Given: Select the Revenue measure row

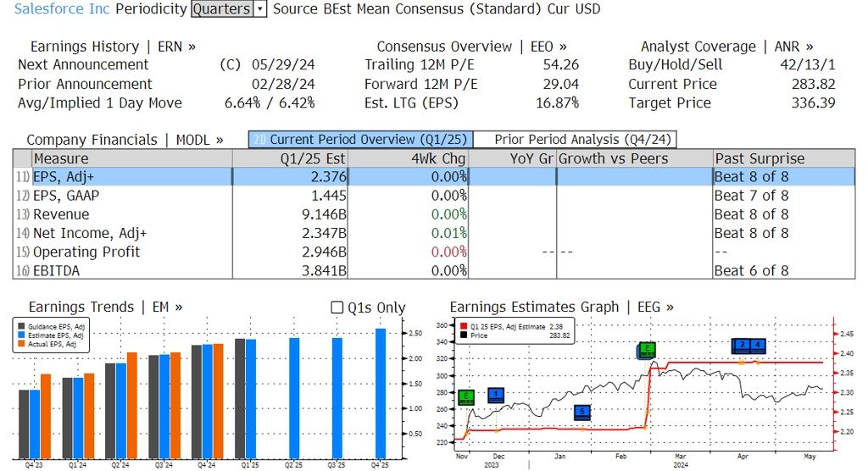Looking at the screenshot, I should click(434, 214).
